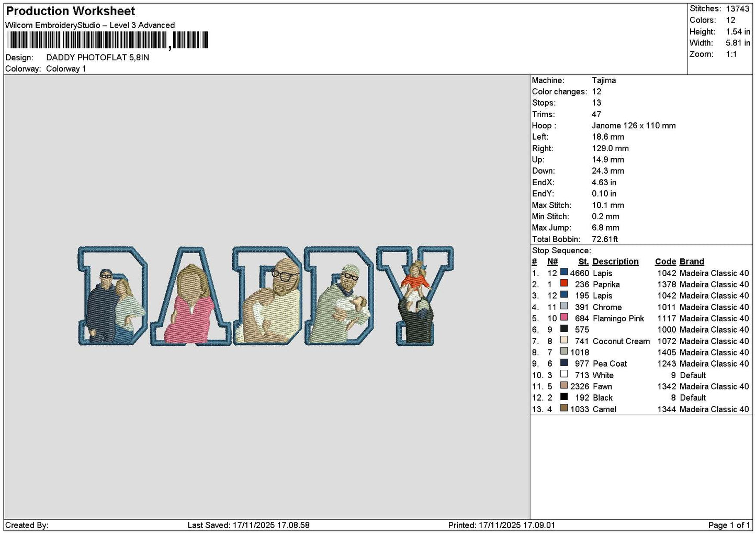This screenshot has width=756, height=534.
Task: Click the D with bald man wearing glasses
Action: click(x=268, y=296)
